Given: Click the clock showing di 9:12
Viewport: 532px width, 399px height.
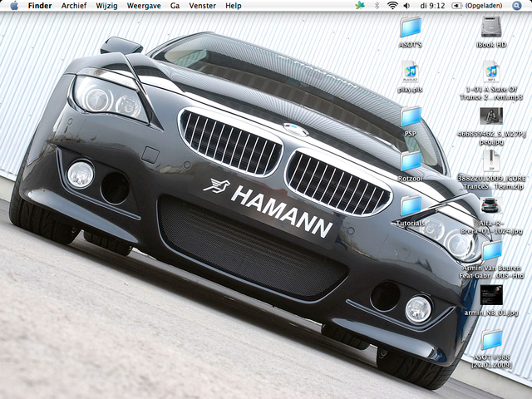Looking at the screenshot, I should point(432,6).
